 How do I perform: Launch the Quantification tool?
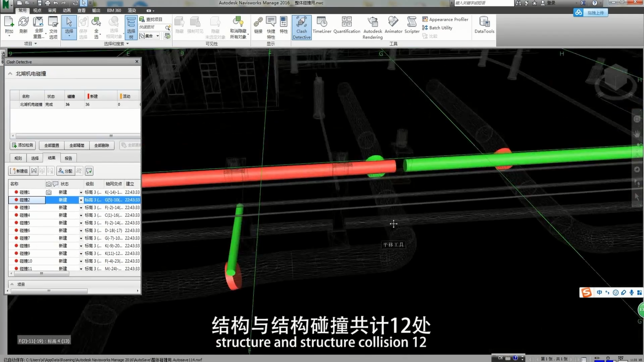[347, 25]
